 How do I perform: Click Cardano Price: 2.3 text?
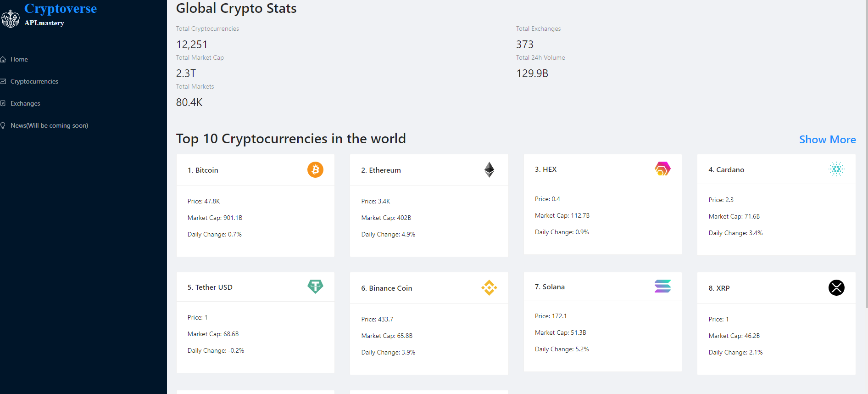[x=721, y=200]
